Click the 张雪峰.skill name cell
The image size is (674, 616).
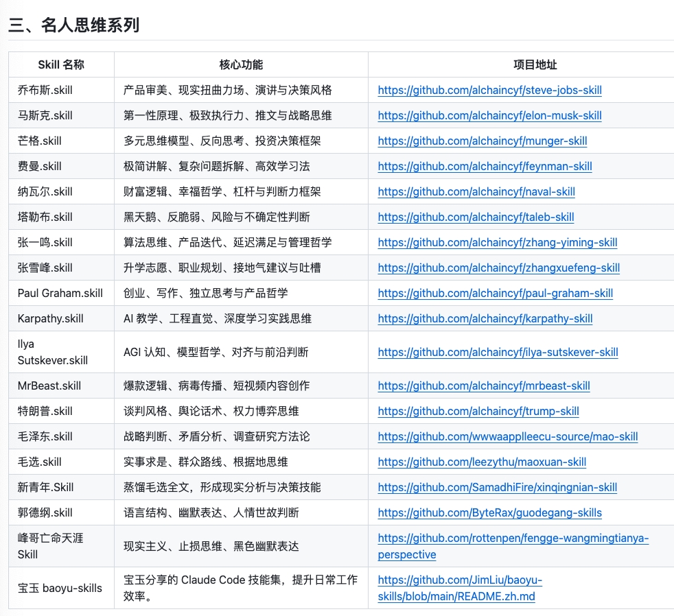(61, 268)
